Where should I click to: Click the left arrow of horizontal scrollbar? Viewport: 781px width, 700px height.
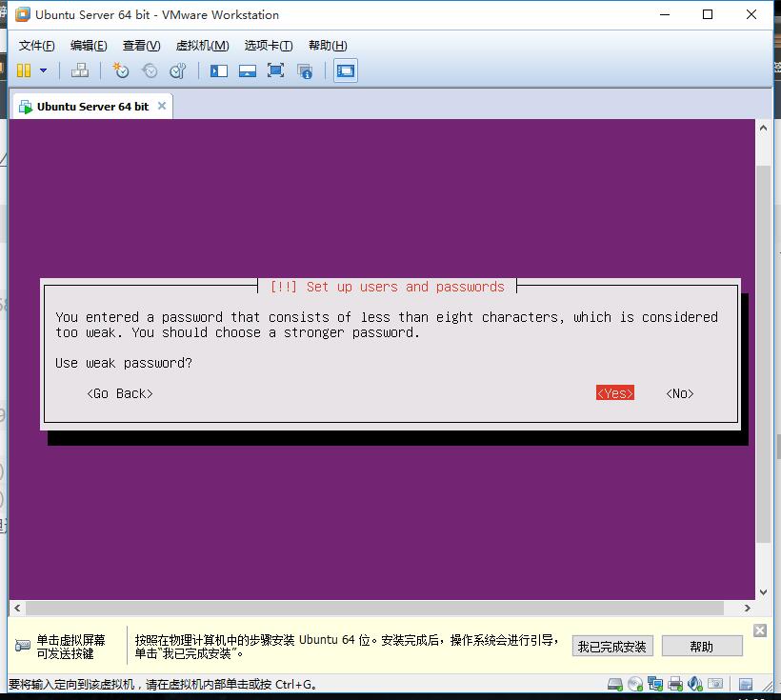click(17, 608)
